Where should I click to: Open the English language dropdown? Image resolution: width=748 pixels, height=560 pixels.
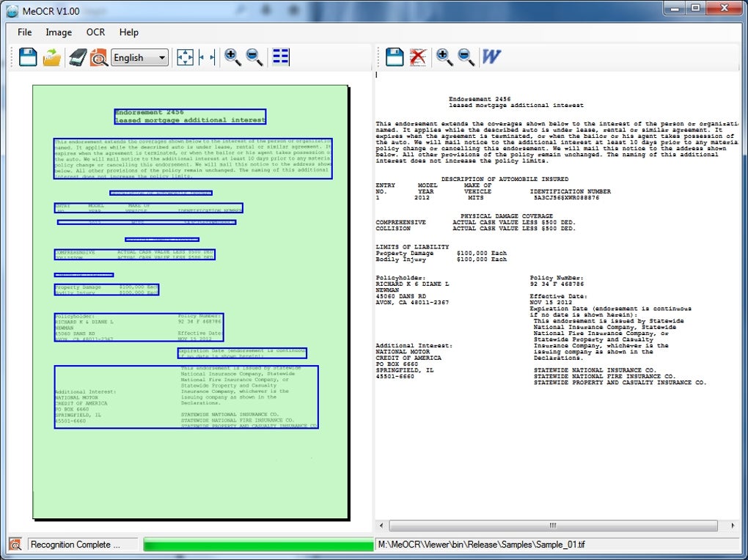tap(140, 58)
